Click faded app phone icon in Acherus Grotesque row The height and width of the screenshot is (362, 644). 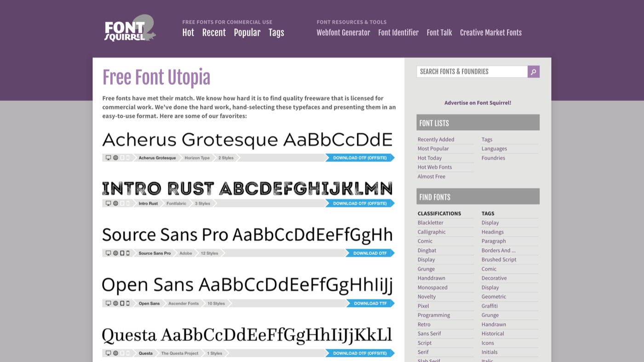click(x=128, y=158)
